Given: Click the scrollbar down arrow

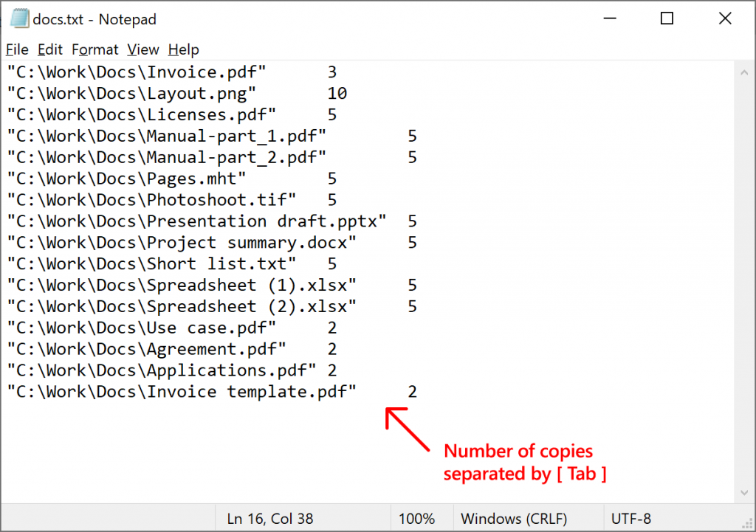Looking at the screenshot, I should tap(745, 493).
